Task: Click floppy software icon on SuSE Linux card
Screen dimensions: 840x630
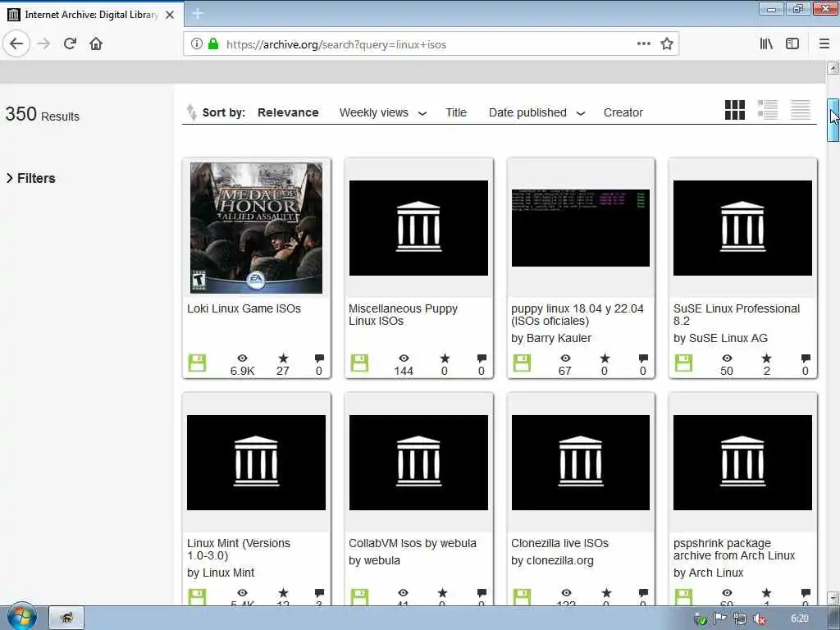Action: pyautogui.click(x=683, y=363)
